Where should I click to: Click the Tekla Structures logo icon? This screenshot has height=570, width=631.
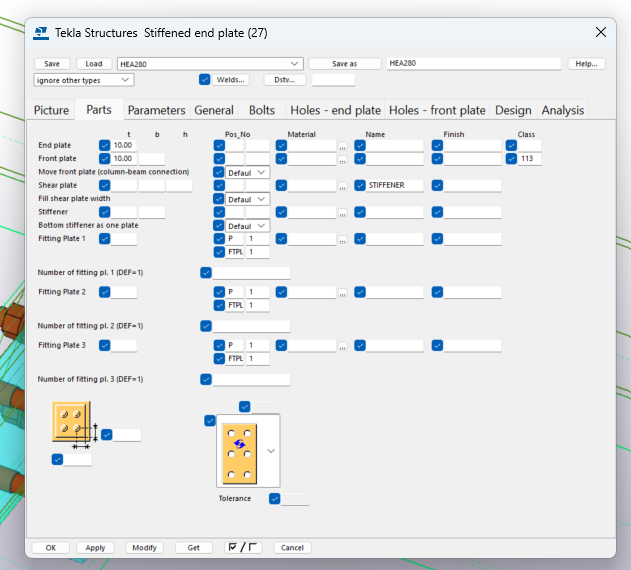pyautogui.click(x=41, y=33)
